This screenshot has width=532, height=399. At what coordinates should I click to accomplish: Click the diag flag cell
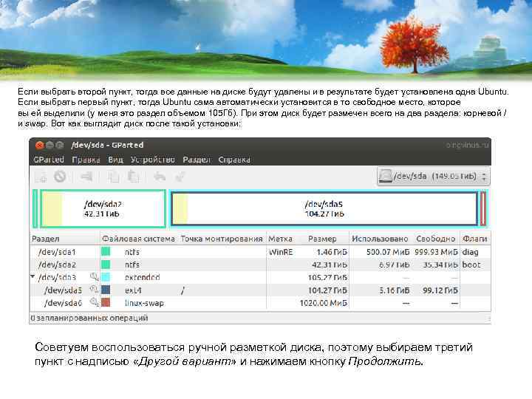pyautogui.click(x=470, y=252)
